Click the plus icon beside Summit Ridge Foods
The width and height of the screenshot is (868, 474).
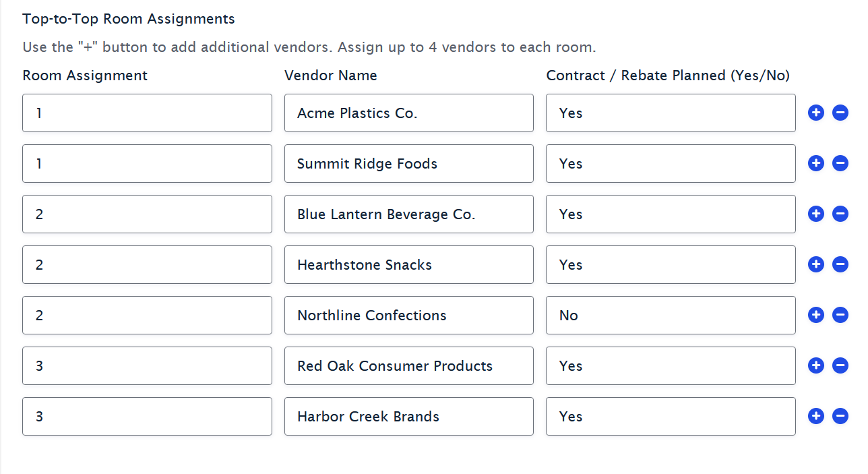click(816, 163)
